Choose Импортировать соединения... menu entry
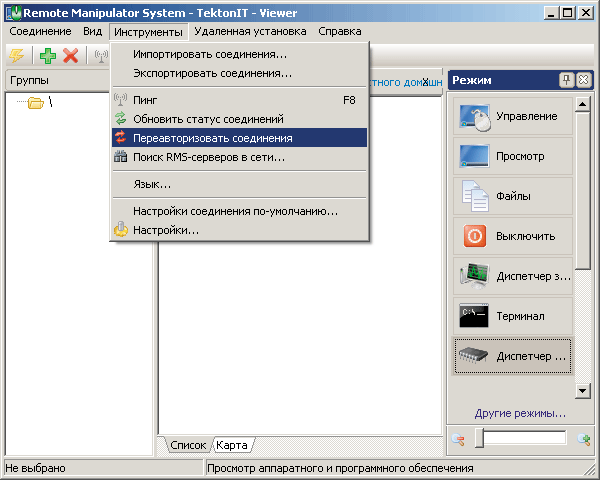 [x=240, y=54]
